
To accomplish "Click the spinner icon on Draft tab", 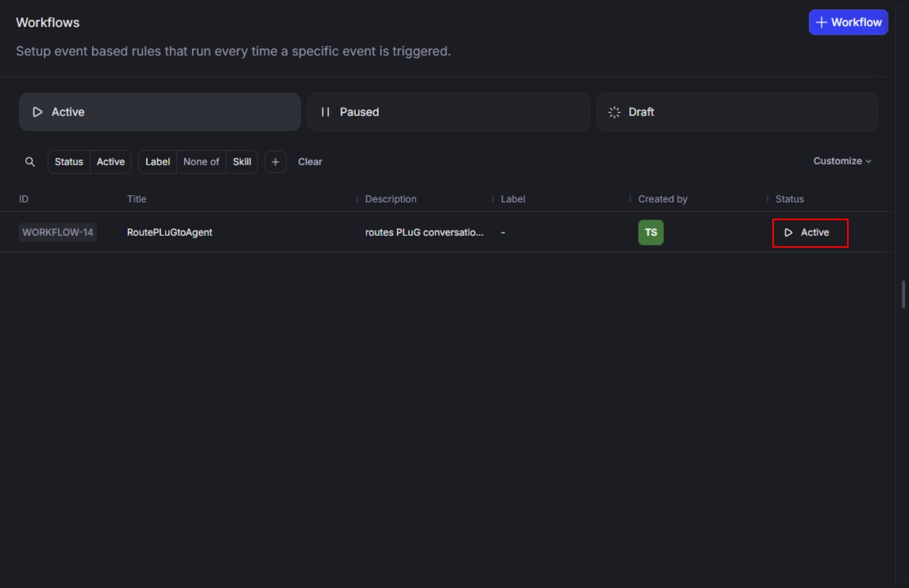I will coord(614,112).
